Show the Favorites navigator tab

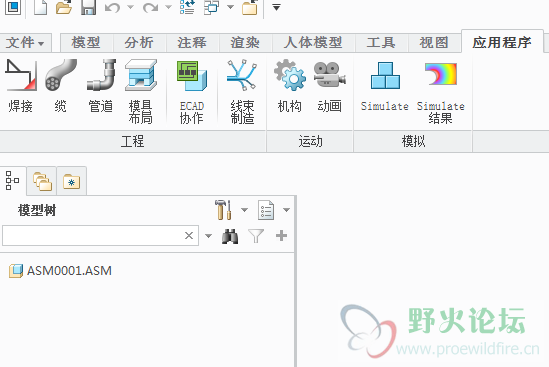point(71,181)
